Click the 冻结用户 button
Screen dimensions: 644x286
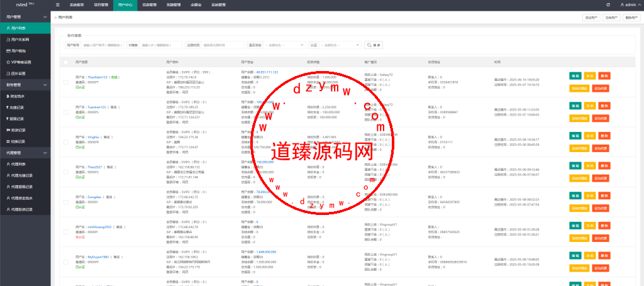(x=611, y=17)
